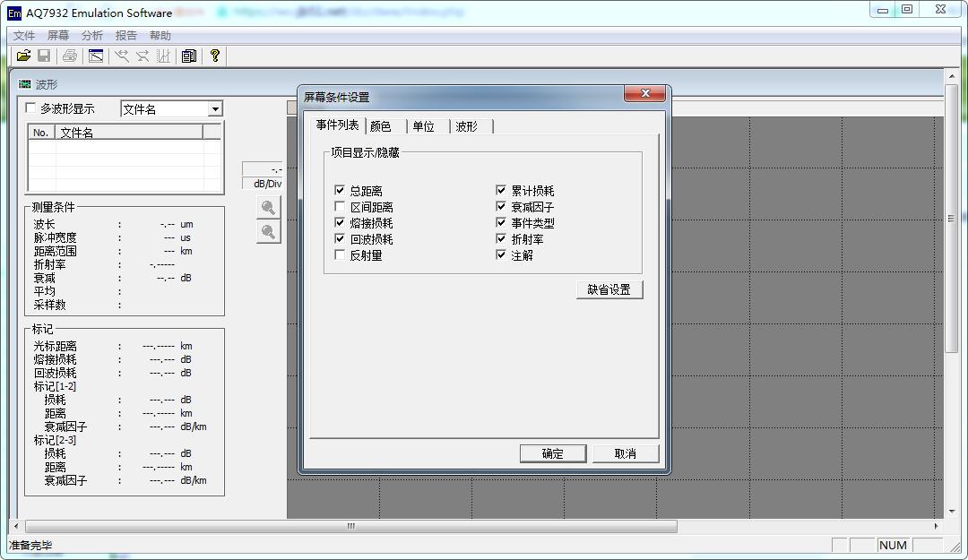Image resolution: width=968 pixels, height=560 pixels.
Task: Switch to the 颜色 tab
Action: (x=381, y=126)
